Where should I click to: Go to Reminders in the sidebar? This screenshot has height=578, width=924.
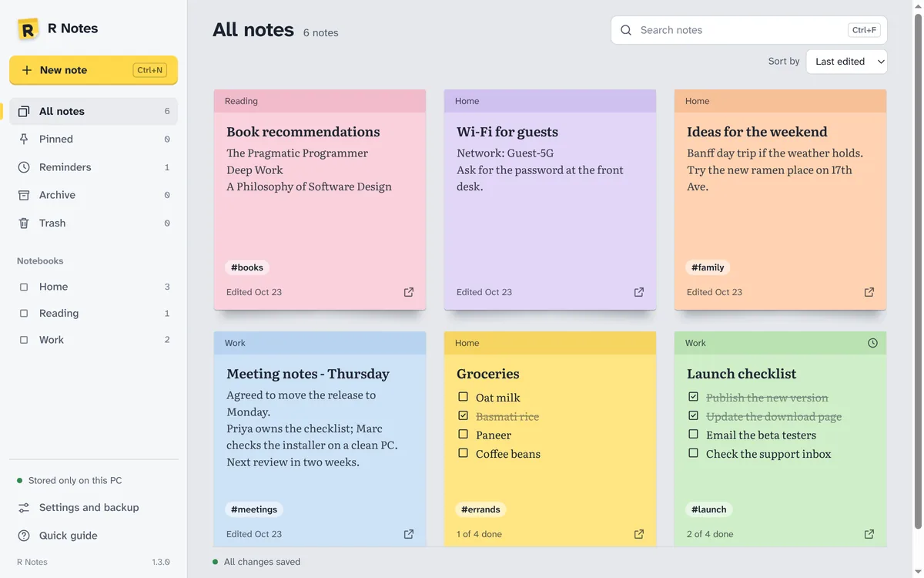tap(93, 167)
